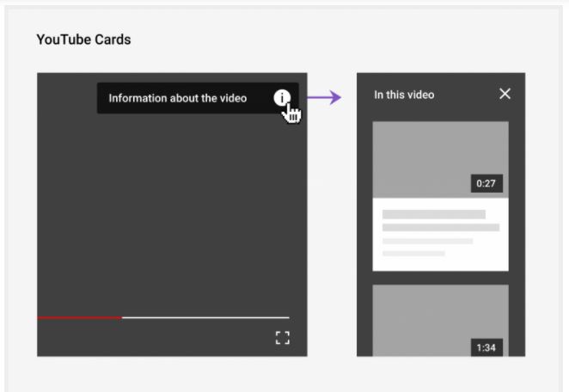The image size is (569, 392).
Task: Click the Information about the video teaser text
Action: pyautogui.click(x=177, y=98)
